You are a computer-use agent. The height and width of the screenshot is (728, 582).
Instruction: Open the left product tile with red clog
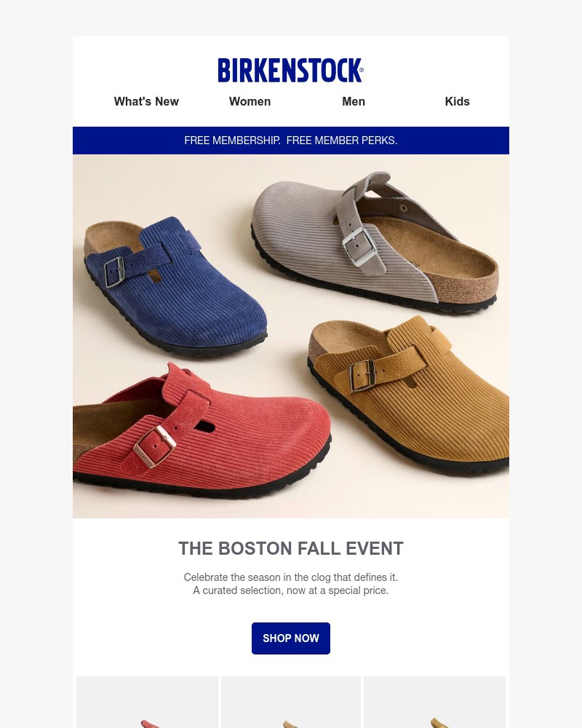click(x=147, y=702)
